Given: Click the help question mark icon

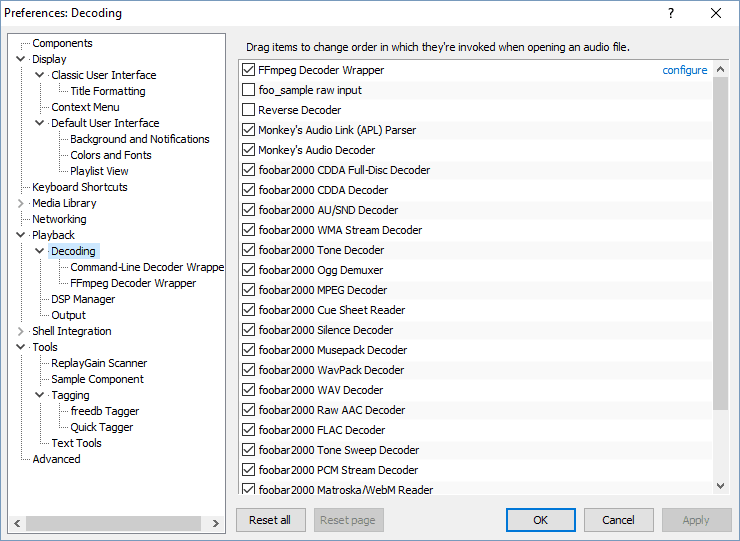Looking at the screenshot, I should click(x=671, y=13).
